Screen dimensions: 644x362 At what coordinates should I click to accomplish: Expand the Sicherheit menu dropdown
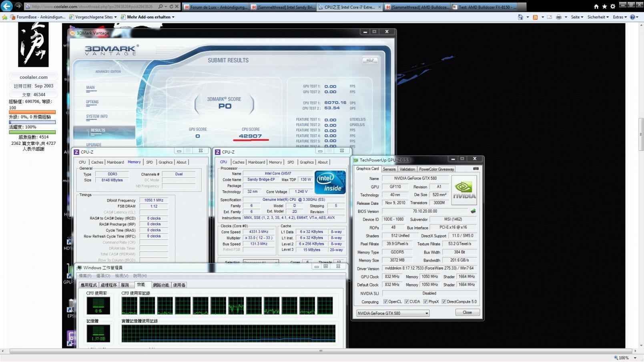click(x=598, y=17)
